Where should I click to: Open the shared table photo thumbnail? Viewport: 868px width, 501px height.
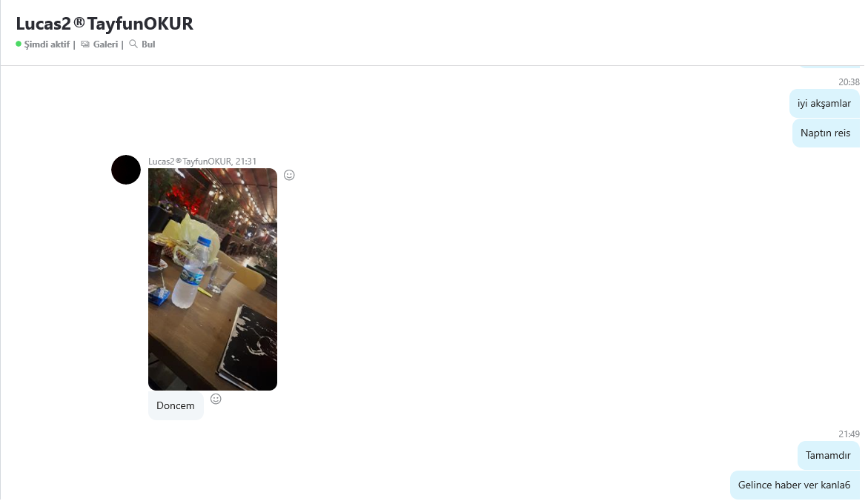click(x=213, y=279)
